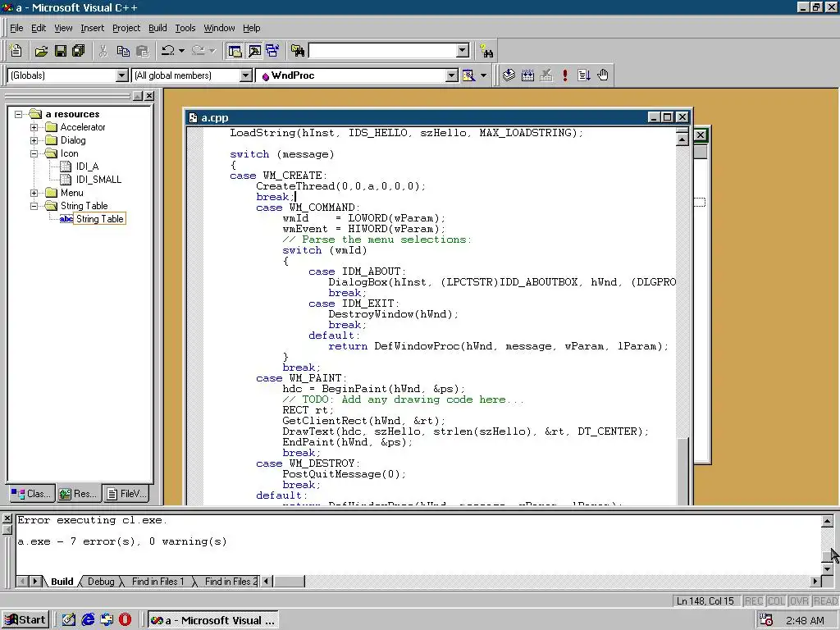Open the Undo history dropdown arrow
The width and height of the screenshot is (840, 630).
coord(181,51)
